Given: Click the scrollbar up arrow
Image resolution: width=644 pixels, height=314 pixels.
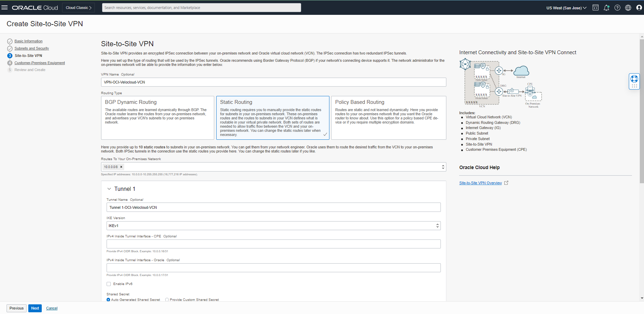Looking at the screenshot, I should [642, 36].
